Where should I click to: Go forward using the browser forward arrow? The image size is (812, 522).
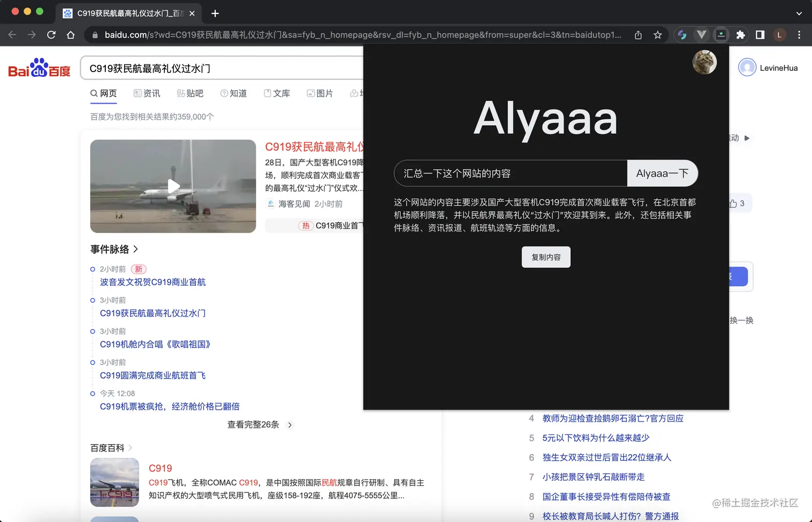point(32,35)
